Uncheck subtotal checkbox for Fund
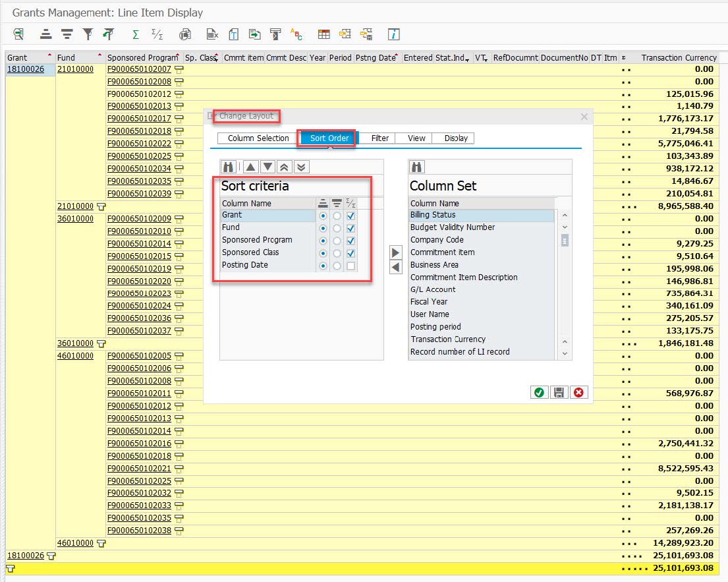728x582 pixels. click(x=351, y=229)
